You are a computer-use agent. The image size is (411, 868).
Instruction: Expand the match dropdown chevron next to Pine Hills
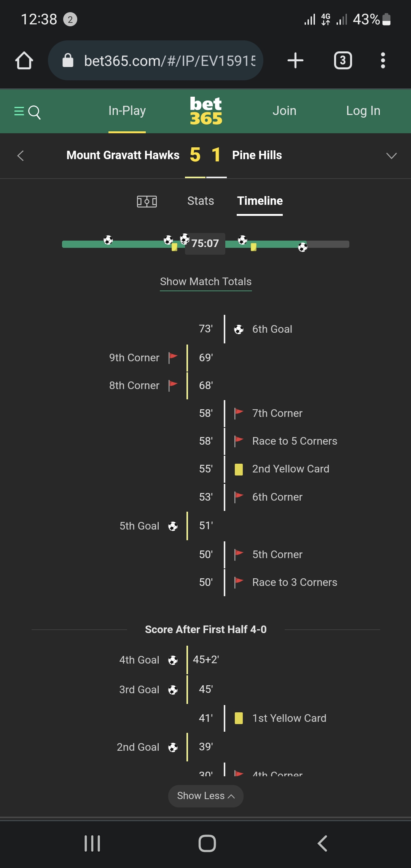pyautogui.click(x=391, y=155)
